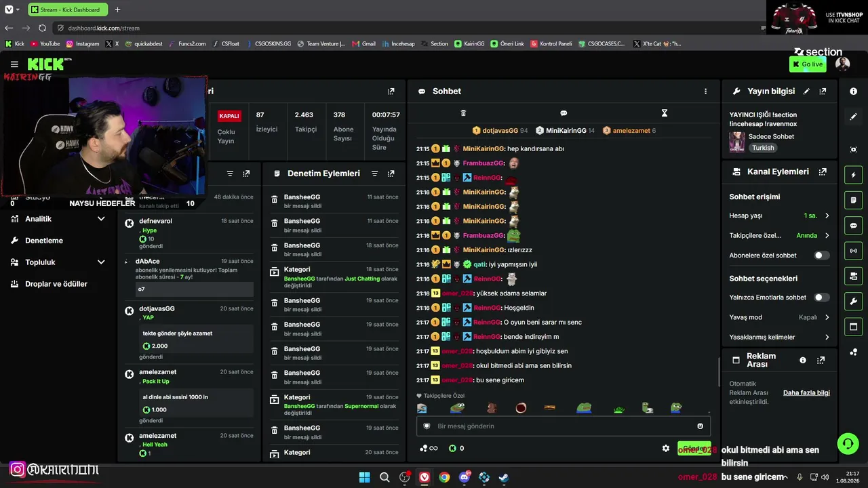
Task: Pop out the Denetim Eylemleri panel
Action: tap(391, 174)
